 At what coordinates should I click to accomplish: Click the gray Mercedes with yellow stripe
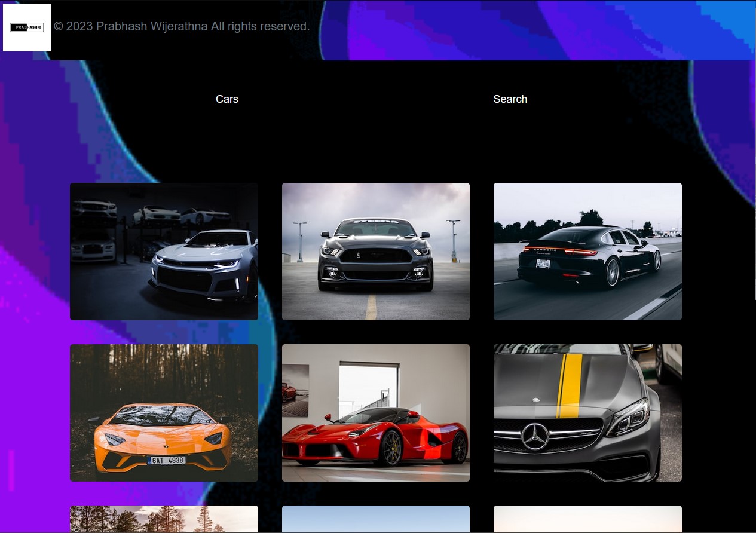pos(587,413)
